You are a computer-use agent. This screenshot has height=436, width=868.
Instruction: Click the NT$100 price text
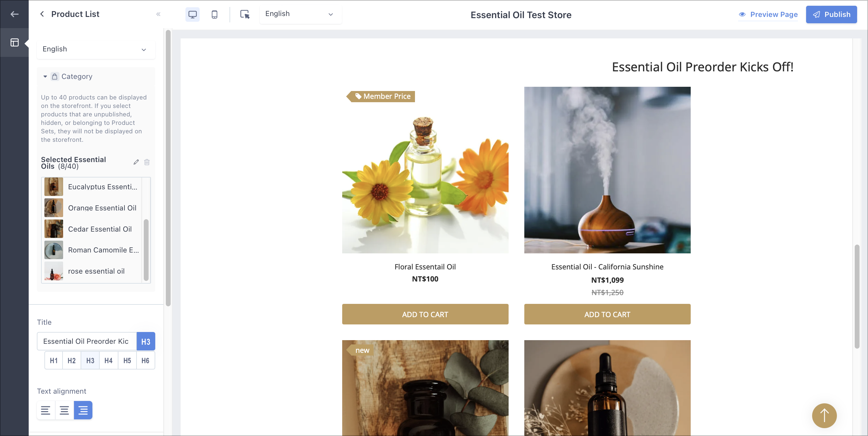(x=425, y=279)
